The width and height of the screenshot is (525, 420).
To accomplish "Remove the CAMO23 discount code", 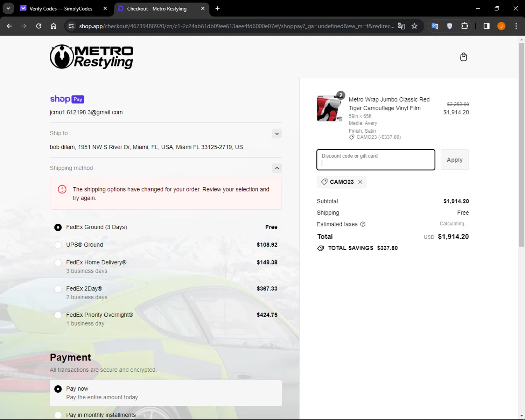I will (360, 182).
